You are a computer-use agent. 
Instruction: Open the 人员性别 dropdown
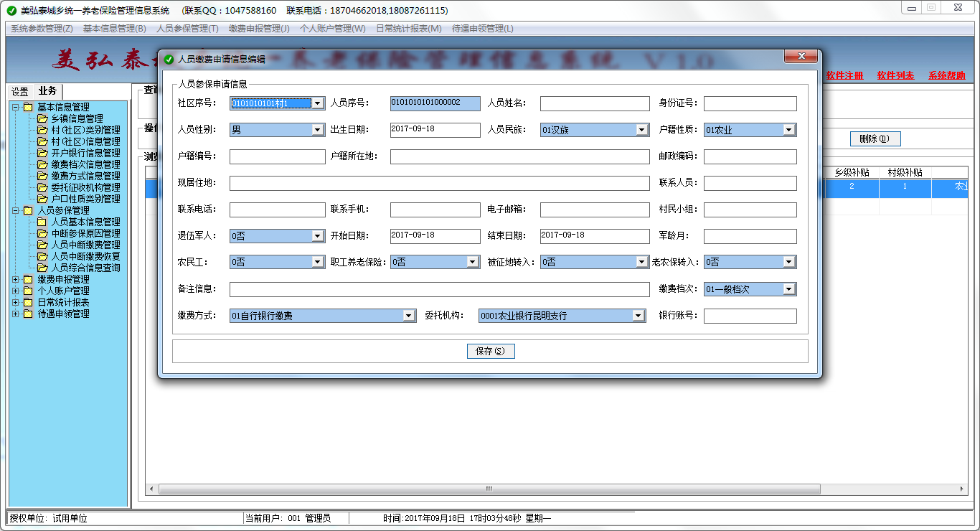click(x=318, y=130)
